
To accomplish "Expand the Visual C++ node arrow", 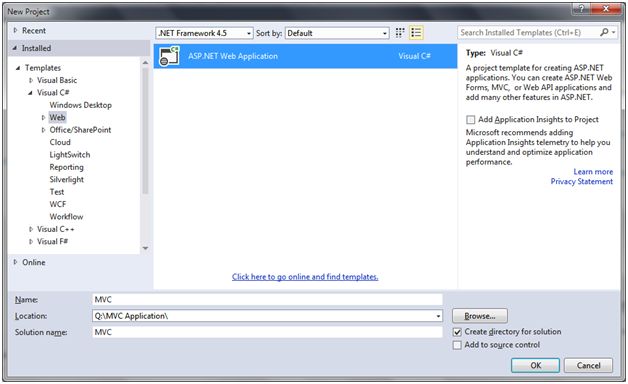I will (31, 229).
